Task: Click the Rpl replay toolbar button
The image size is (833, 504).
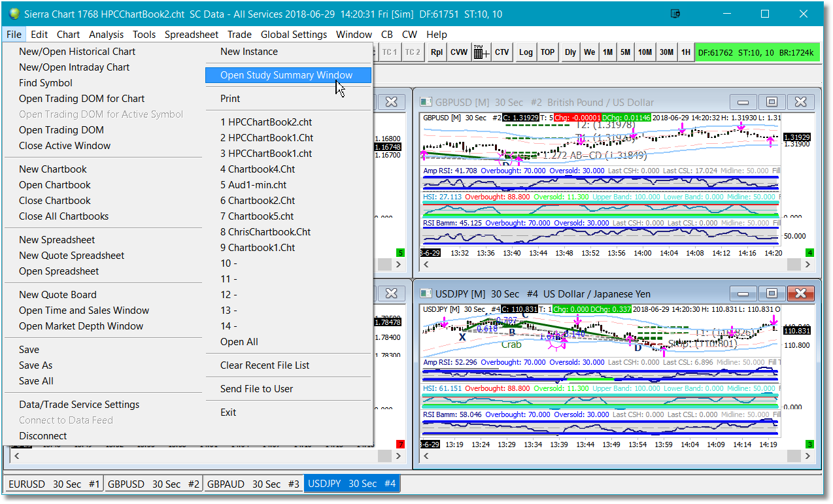Action: point(436,52)
